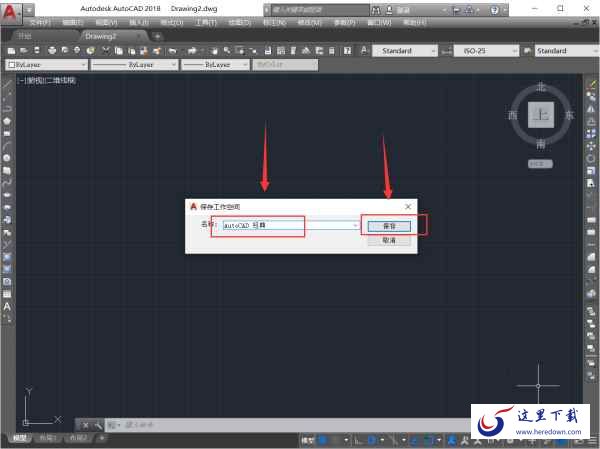The width and height of the screenshot is (600, 449).
Task: Switch to the 开始 Start tab
Action: [25, 36]
